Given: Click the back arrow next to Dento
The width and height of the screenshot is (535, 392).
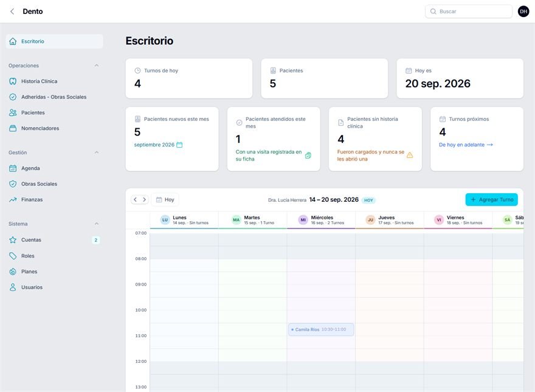Looking at the screenshot, I should pyautogui.click(x=12, y=12).
